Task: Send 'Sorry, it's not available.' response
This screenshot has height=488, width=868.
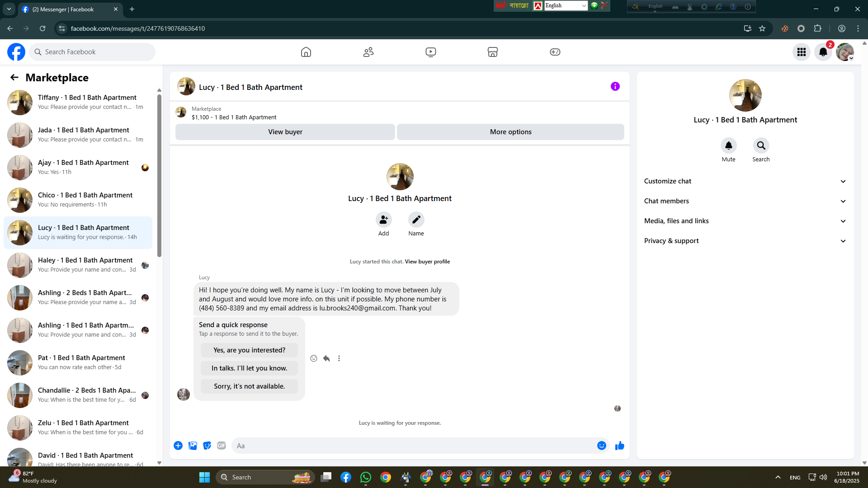Action: click(x=250, y=386)
